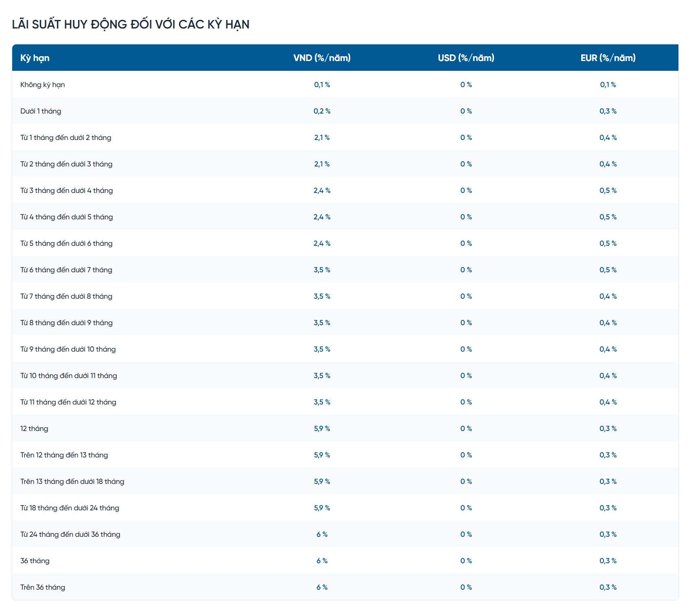Click the VND (%/năm) column header
The width and height of the screenshot is (700, 608).
pyautogui.click(x=322, y=58)
